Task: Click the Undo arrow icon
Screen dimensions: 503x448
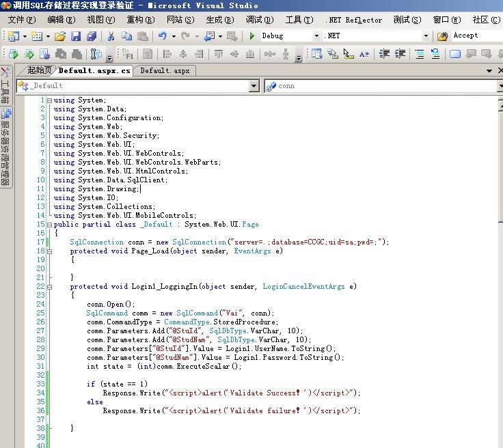Action: [163, 36]
